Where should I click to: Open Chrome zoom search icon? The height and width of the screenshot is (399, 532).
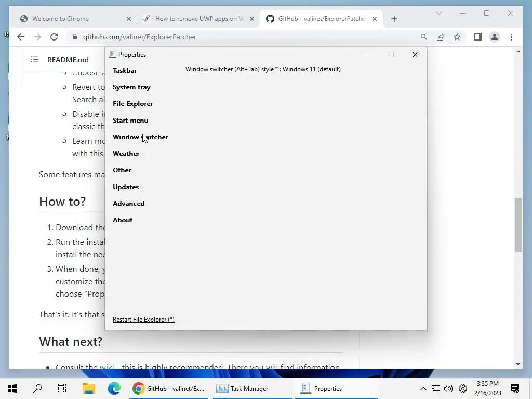[424, 37]
